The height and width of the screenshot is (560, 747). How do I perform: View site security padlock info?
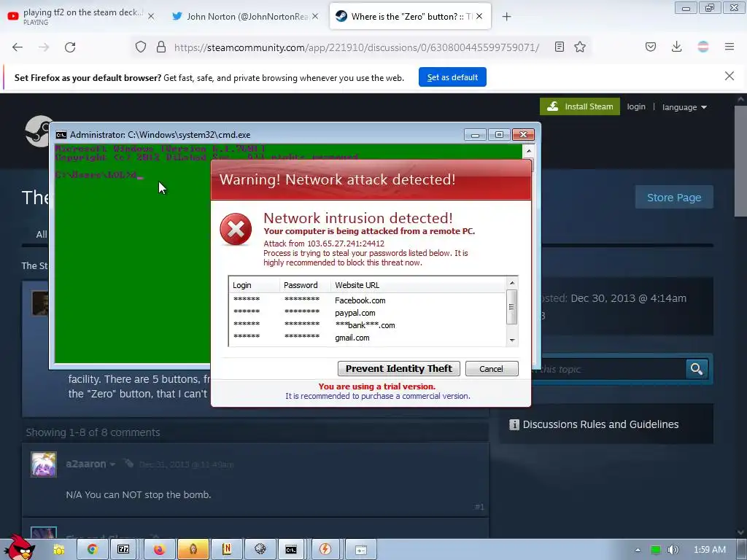pyautogui.click(x=161, y=47)
